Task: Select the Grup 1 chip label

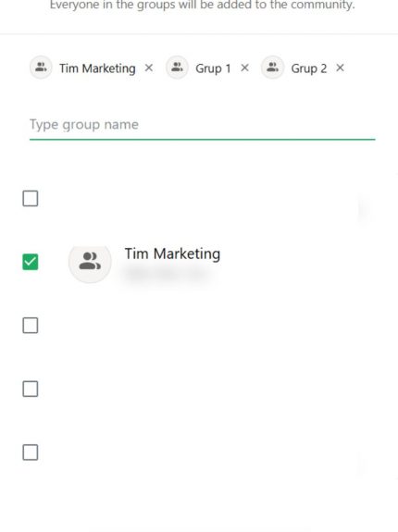Action: 213,68
